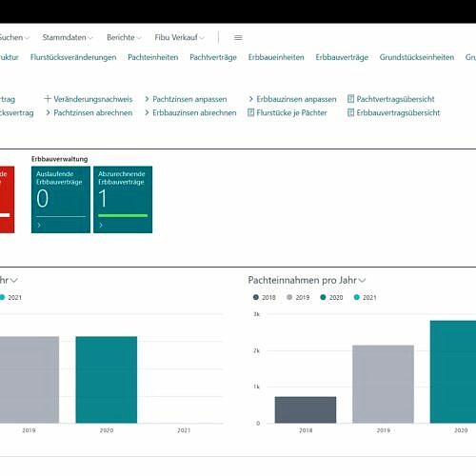Click arrow on Abzurechnende Erbbauverträge tile

101,225
